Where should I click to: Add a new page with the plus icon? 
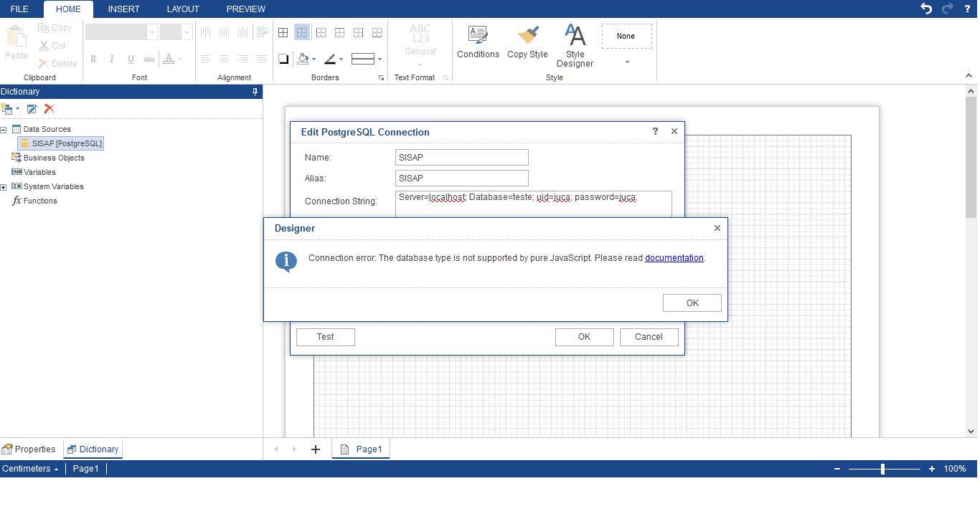pyautogui.click(x=315, y=449)
